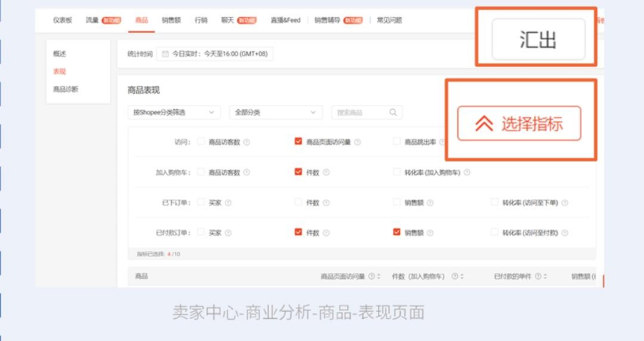Viewport: 644px width, 341px height.
Task: Open help icon for 商品页面访问量 checkbox
Action: 358,142
